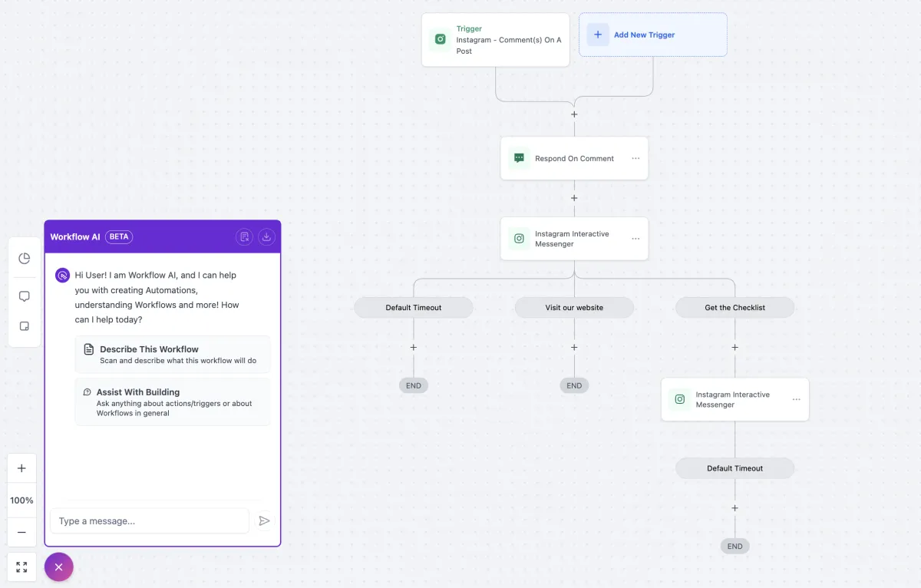Add a step above Respond On Comment

point(574,114)
